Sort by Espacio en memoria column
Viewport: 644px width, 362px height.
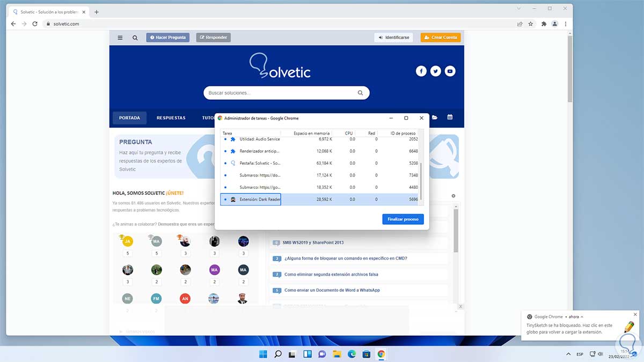click(x=306, y=133)
